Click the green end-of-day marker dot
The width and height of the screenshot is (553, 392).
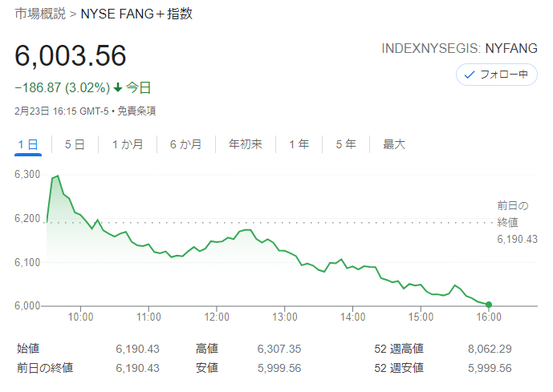coord(489,305)
